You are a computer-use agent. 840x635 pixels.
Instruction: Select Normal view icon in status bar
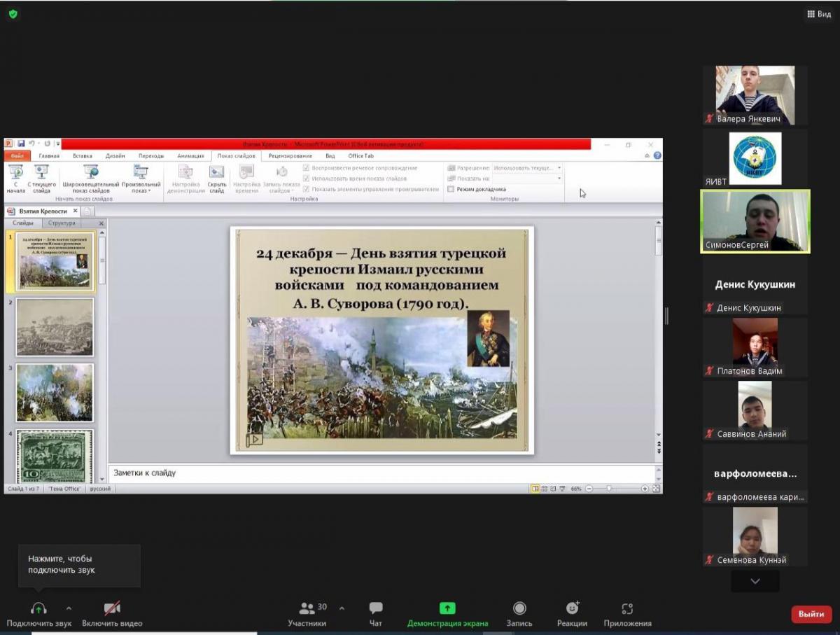(535, 489)
